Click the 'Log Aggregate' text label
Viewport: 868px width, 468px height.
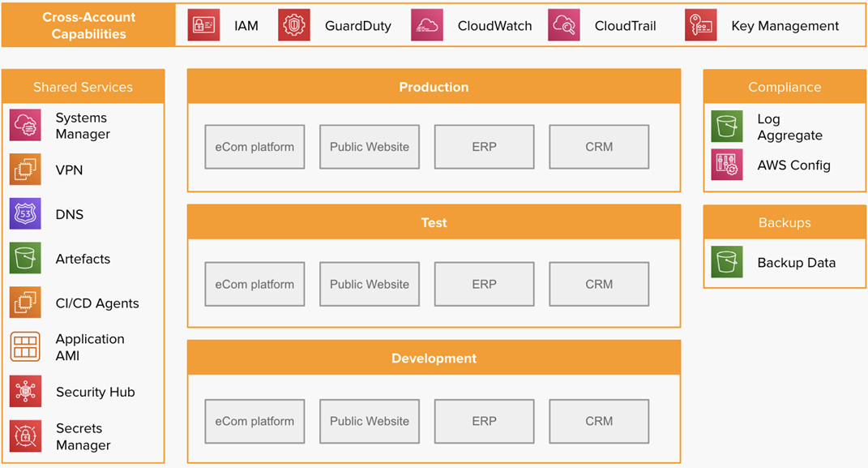790,127
